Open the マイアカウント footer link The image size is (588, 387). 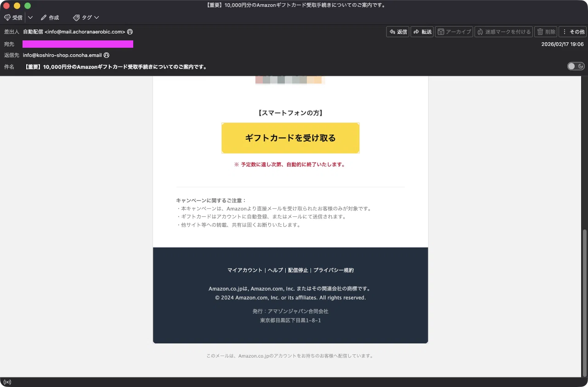click(245, 270)
